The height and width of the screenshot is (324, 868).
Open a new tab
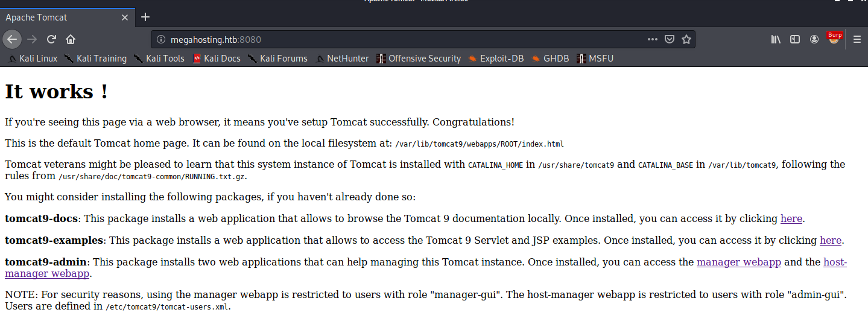(x=145, y=17)
